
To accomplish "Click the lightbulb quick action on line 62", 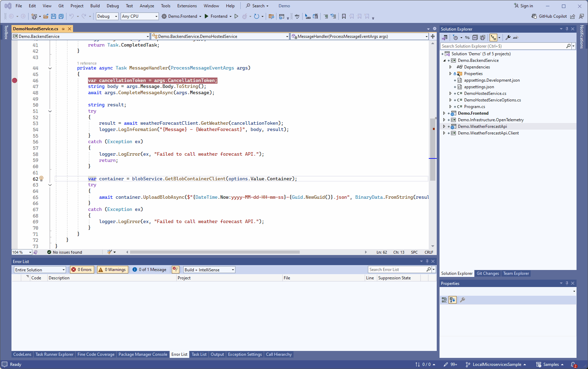I will 41,179.
